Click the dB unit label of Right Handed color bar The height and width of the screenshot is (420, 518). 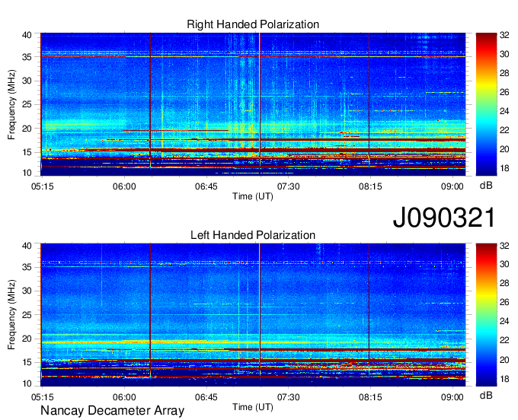[x=486, y=186]
